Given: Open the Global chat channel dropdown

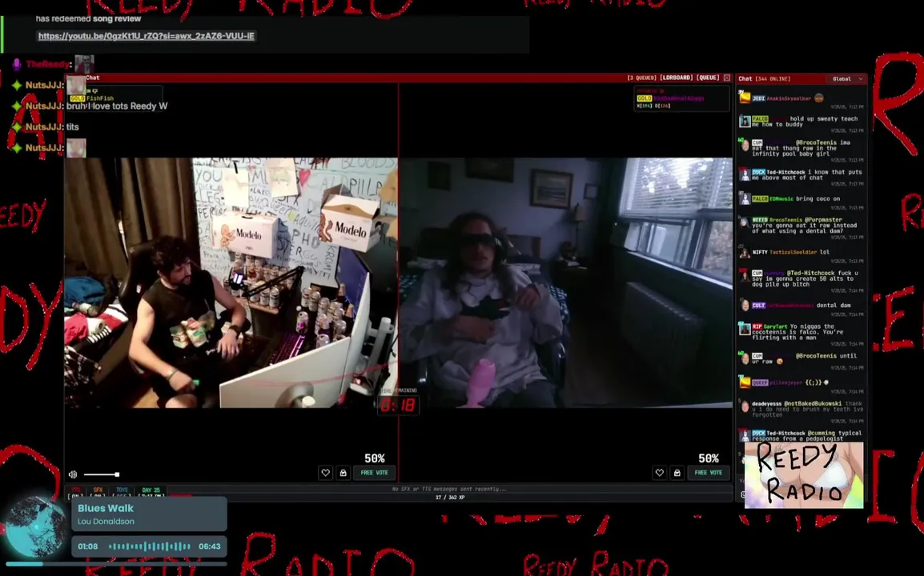Looking at the screenshot, I should (x=847, y=79).
